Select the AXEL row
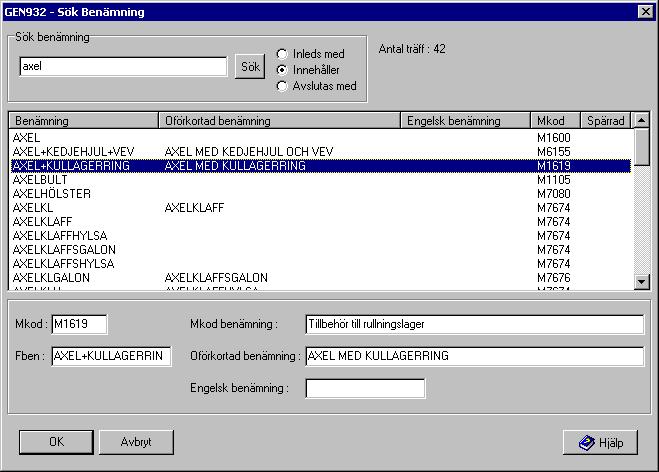 [x=320, y=138]
